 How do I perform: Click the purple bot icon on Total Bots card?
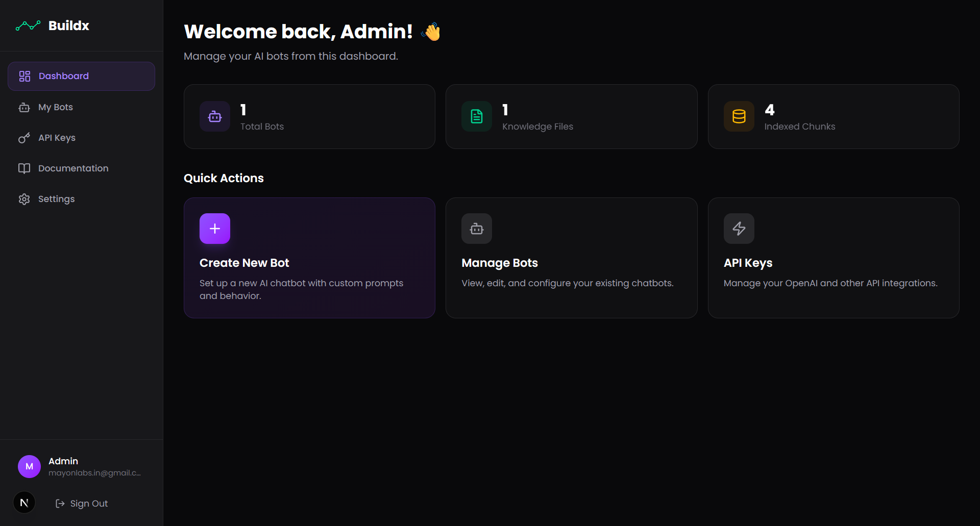coord(214,116)
